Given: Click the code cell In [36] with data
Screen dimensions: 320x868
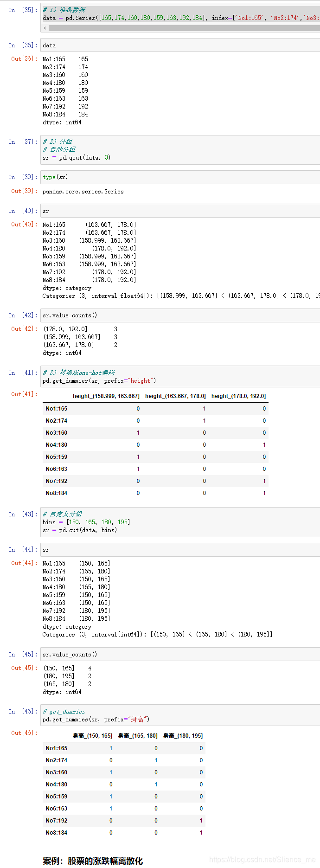Looking at the screenshot, I should [180, 45].
